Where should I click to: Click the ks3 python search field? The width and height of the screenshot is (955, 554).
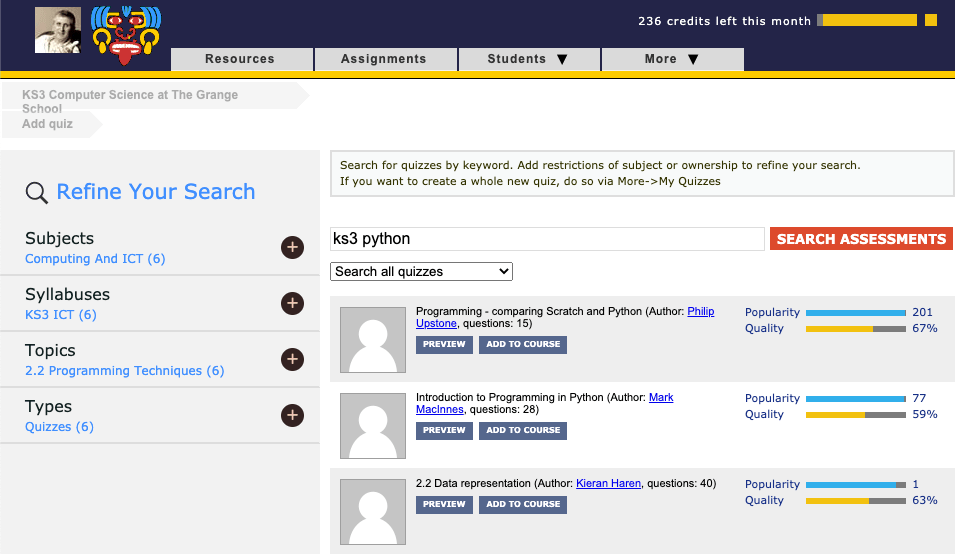pos(547,239)
